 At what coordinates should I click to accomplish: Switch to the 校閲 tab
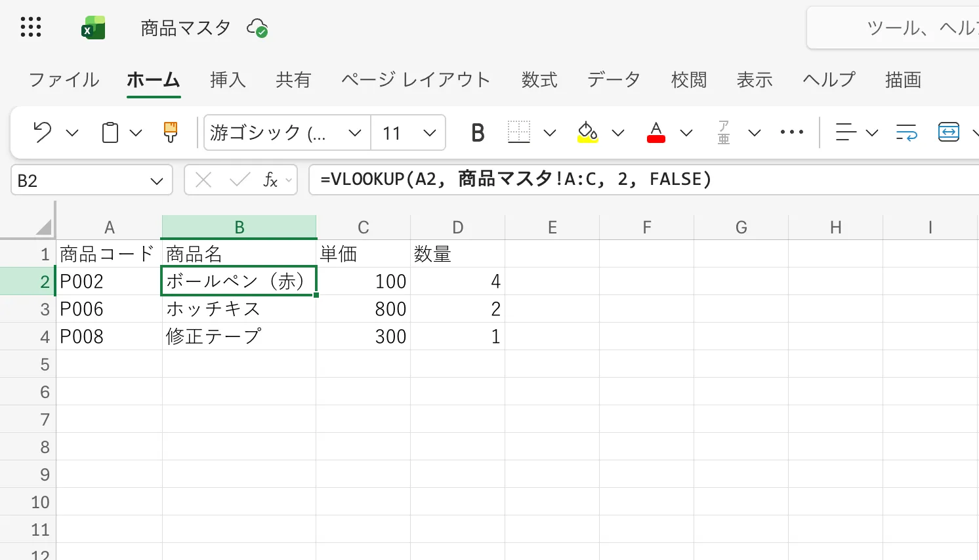point(689,80)
